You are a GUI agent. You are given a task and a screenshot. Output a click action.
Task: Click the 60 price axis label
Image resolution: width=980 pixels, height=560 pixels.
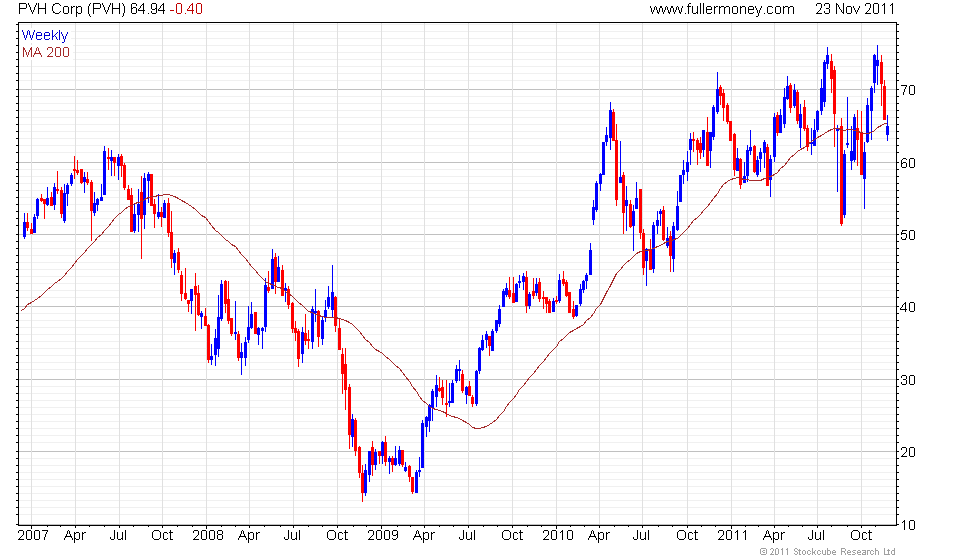click(x=908, y=163)
